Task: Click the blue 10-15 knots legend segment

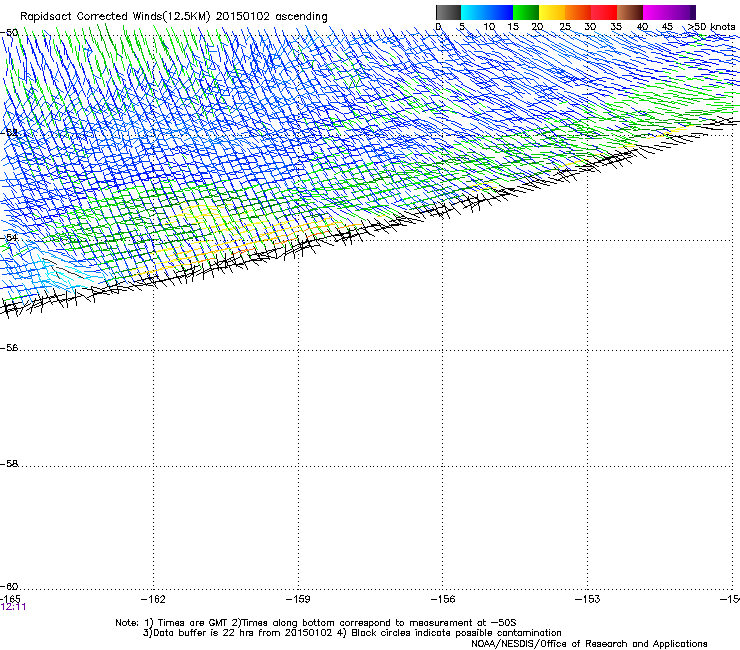Action: click(500, 12)
